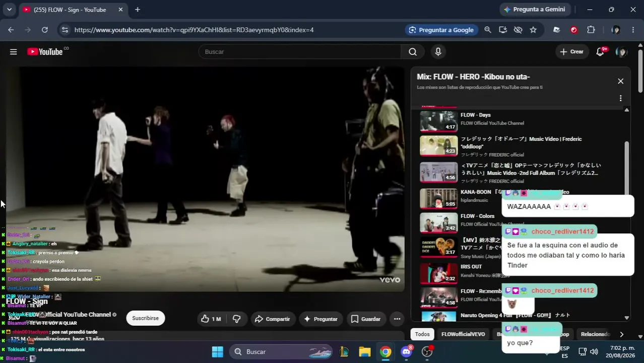Viewport: 644px width, 363px height.
Task: Start voice search with microphone icon
Action: point(438,51)
